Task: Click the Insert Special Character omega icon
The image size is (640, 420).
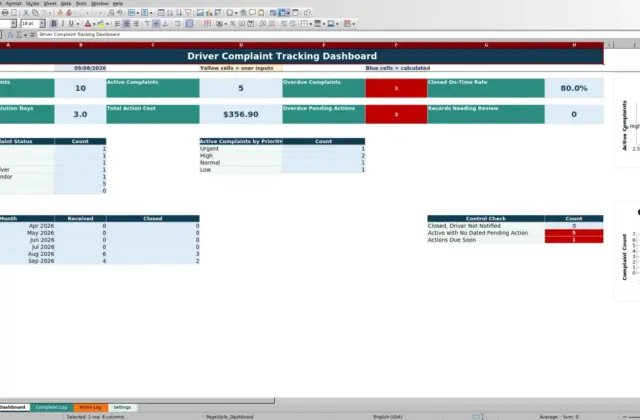Action: point(229,13)
